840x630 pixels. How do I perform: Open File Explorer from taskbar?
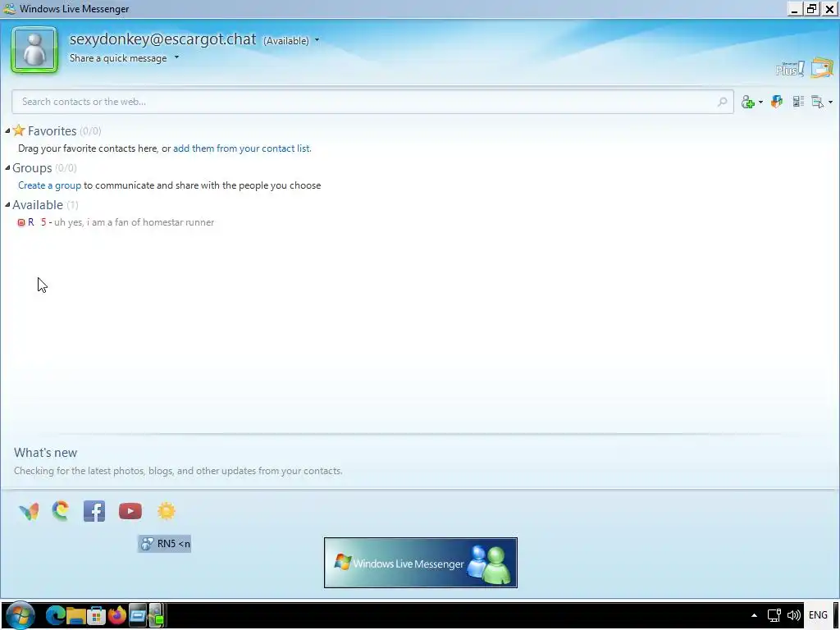click(75, 615)
